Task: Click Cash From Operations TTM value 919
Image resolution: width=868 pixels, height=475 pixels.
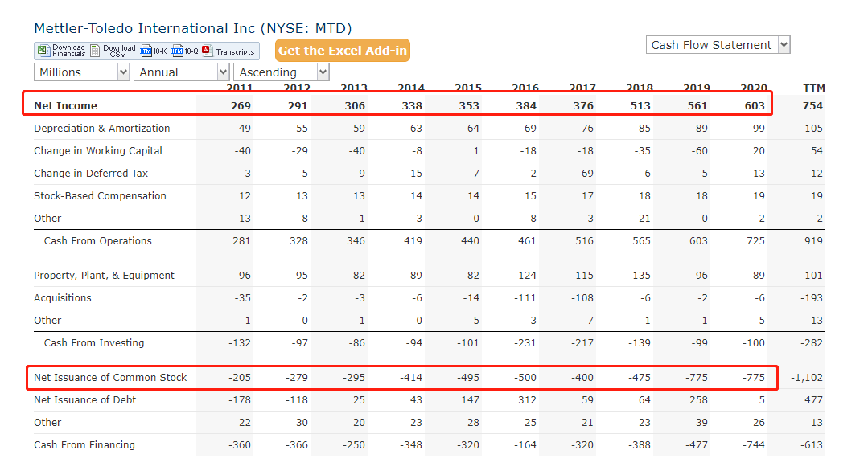Action: 813,241
